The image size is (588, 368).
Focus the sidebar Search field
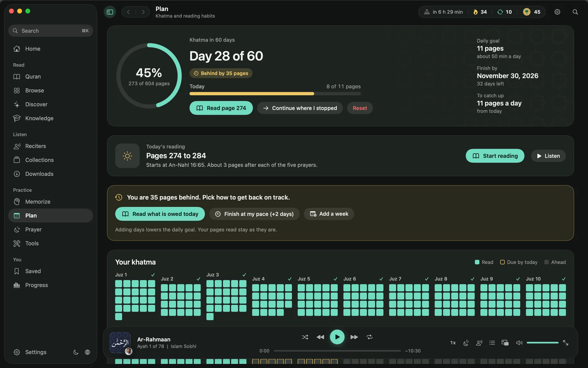click(x=51, y=31)
